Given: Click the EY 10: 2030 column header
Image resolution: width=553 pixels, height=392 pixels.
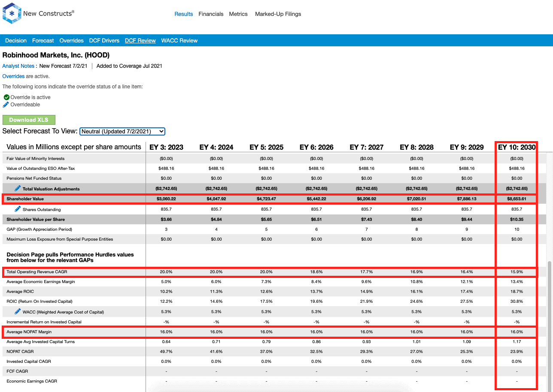Looking at the screenshot, I should pyautogui.click(x=517, y=147).
